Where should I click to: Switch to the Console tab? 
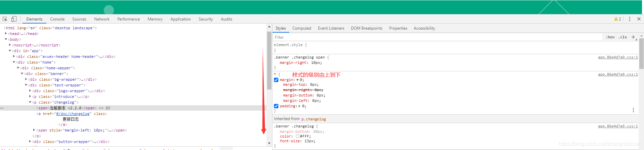[x=57, y=19]
